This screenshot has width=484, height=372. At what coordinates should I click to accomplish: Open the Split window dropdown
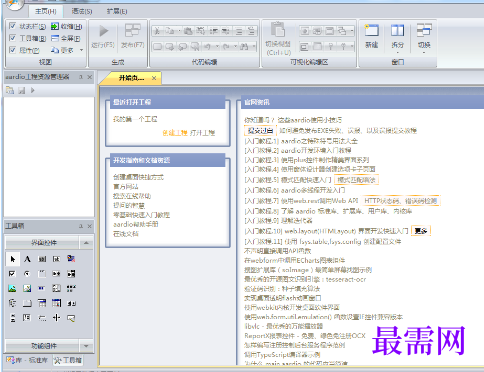(397, 53)
